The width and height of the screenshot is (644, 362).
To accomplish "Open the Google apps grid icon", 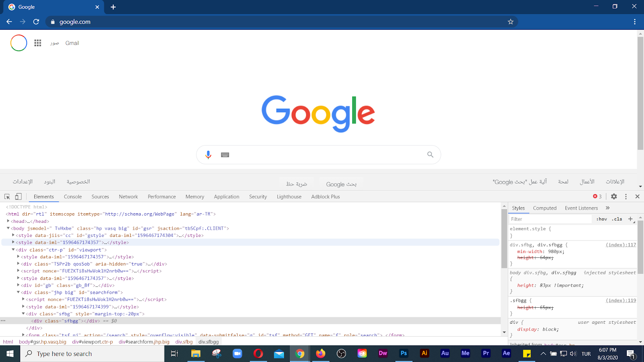I will (x=38, y=43).
